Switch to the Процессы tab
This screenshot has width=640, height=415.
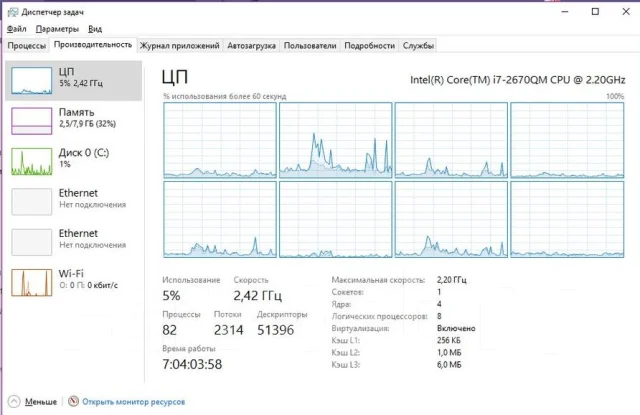27,46
